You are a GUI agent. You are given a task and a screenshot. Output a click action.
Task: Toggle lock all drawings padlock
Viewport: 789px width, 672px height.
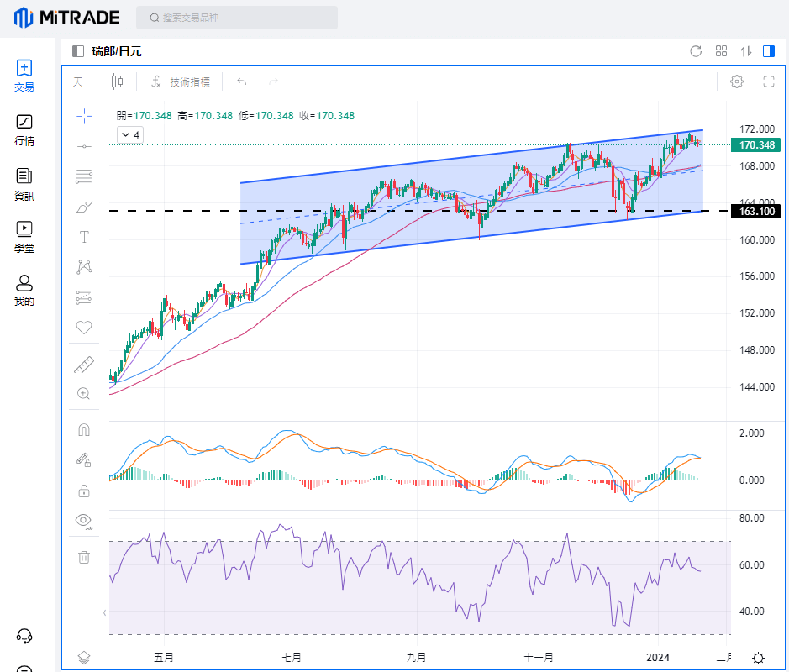[x=84, y=491]
